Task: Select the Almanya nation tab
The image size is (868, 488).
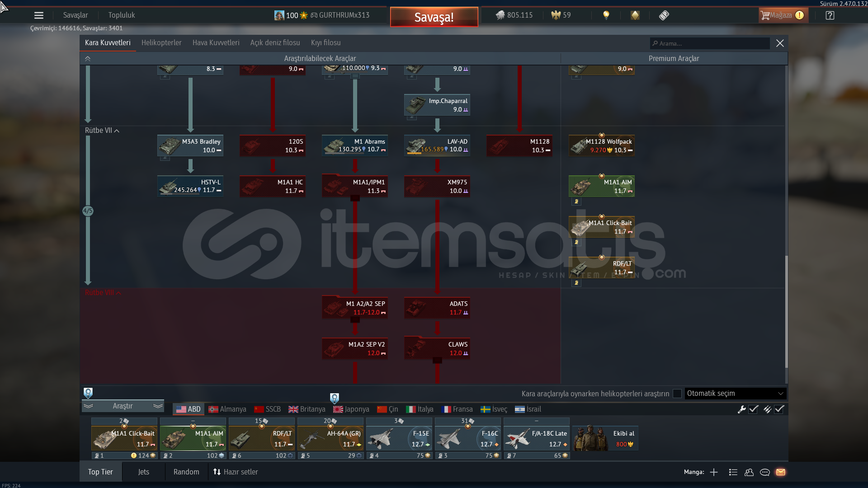Action: 227,409
